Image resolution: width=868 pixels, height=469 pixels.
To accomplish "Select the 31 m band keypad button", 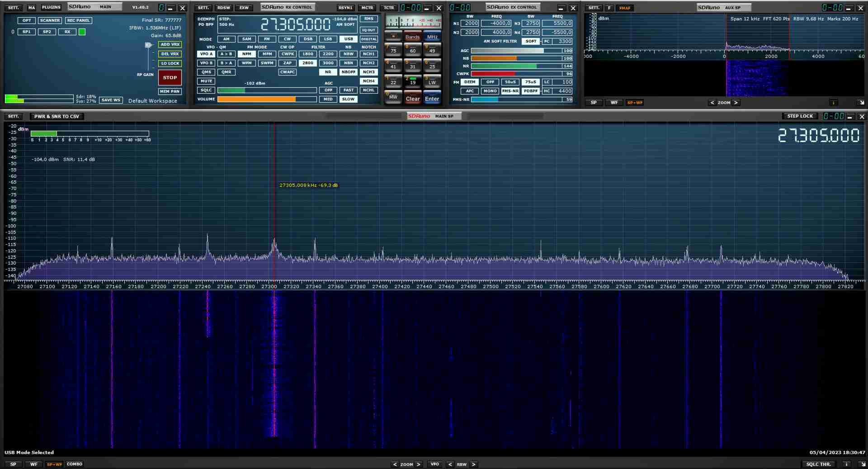I will click(x=412, y=65).
